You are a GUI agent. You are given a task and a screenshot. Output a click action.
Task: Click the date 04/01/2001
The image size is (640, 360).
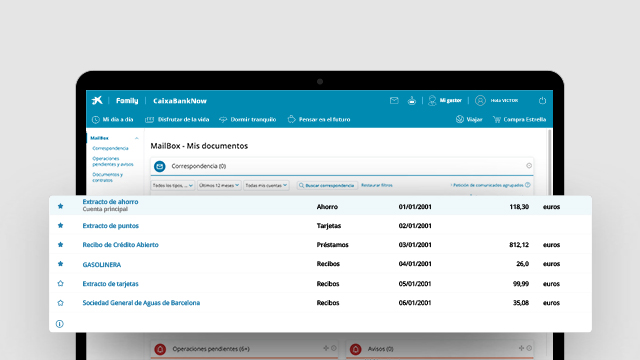pos(415,264)
